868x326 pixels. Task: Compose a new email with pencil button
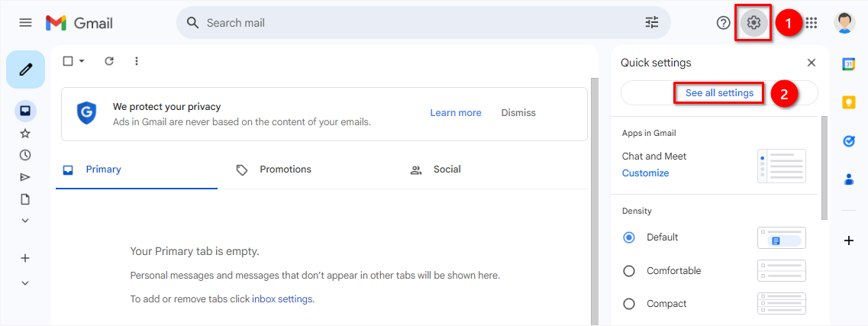[x=25, y=69]
